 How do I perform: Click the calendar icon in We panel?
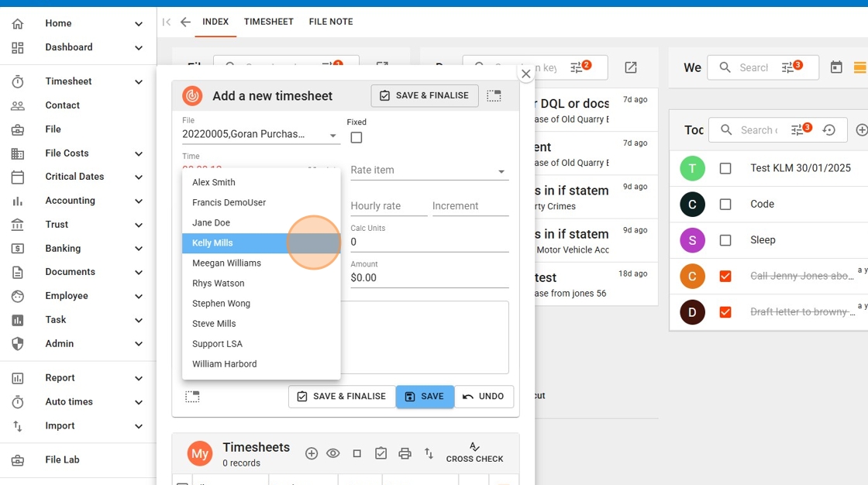(836, 67)
